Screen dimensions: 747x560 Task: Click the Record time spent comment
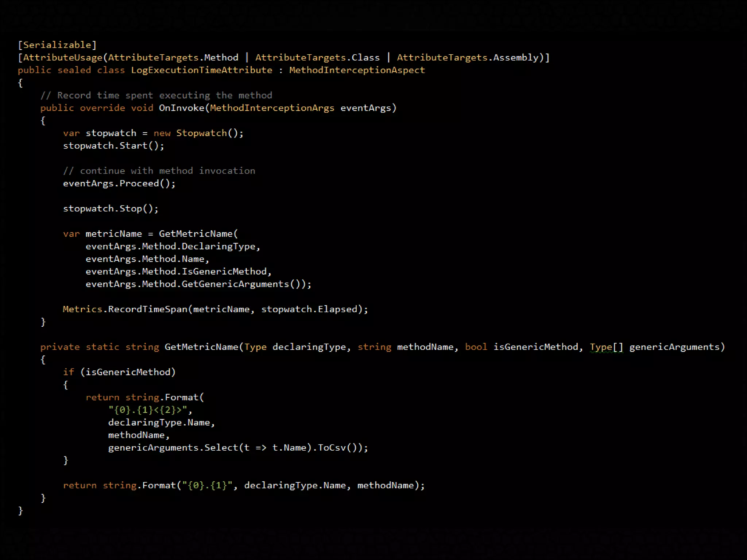tap(156, 96)
